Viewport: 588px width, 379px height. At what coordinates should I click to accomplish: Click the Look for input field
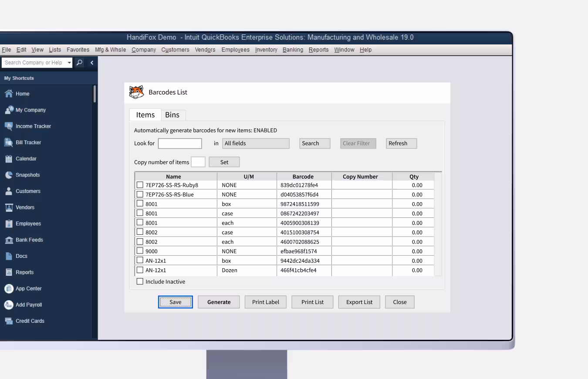[180, 143]
